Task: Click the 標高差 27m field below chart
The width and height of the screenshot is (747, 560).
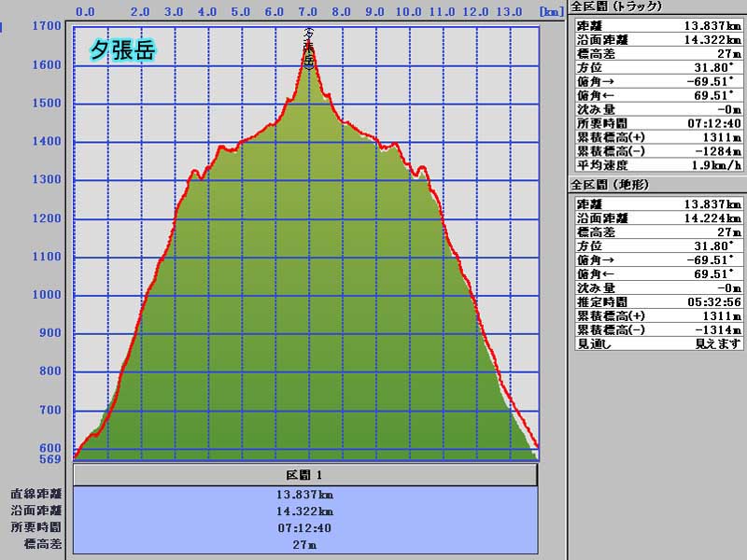Action: point(305,543)
